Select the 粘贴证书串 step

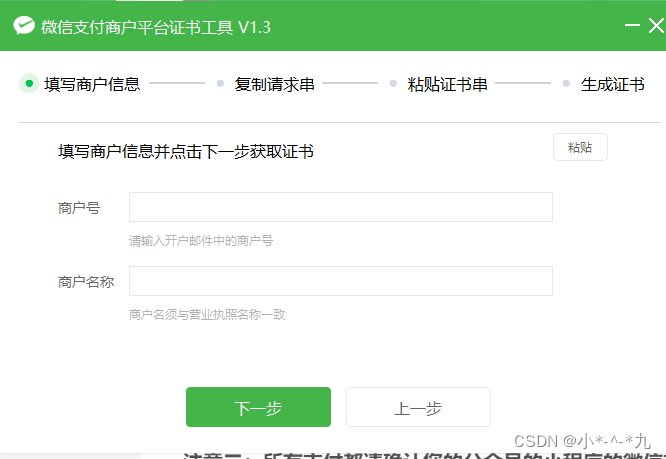(x=447, y=84)
